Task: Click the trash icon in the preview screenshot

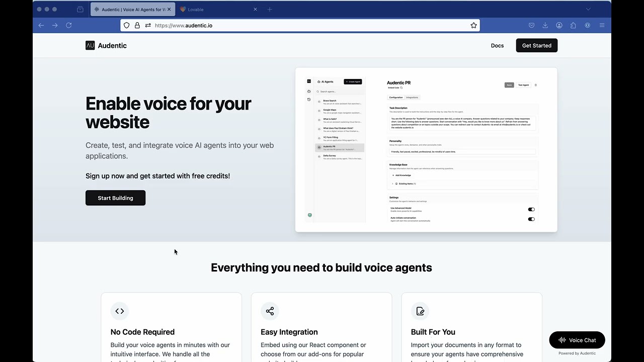Action: click(535, 85)
